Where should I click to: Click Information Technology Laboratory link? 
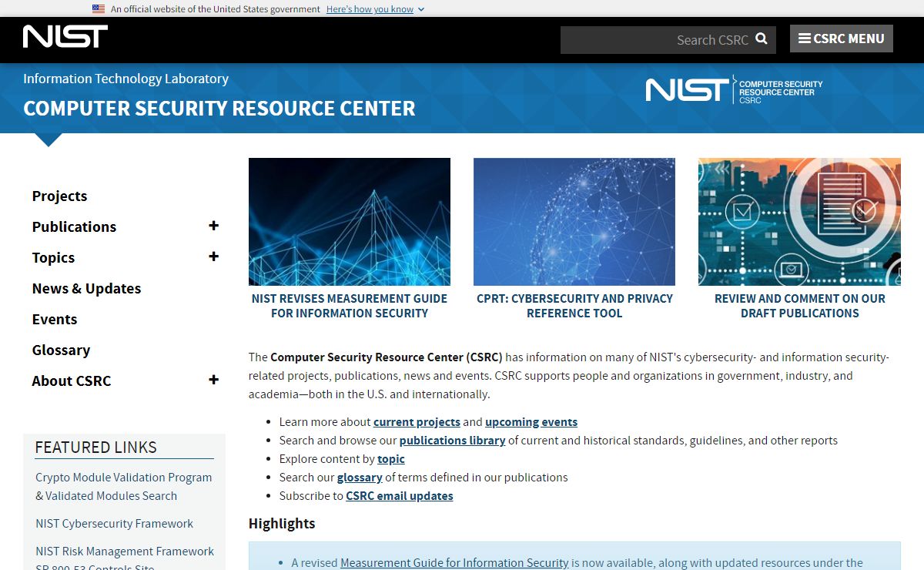click(x=126, y=79)
